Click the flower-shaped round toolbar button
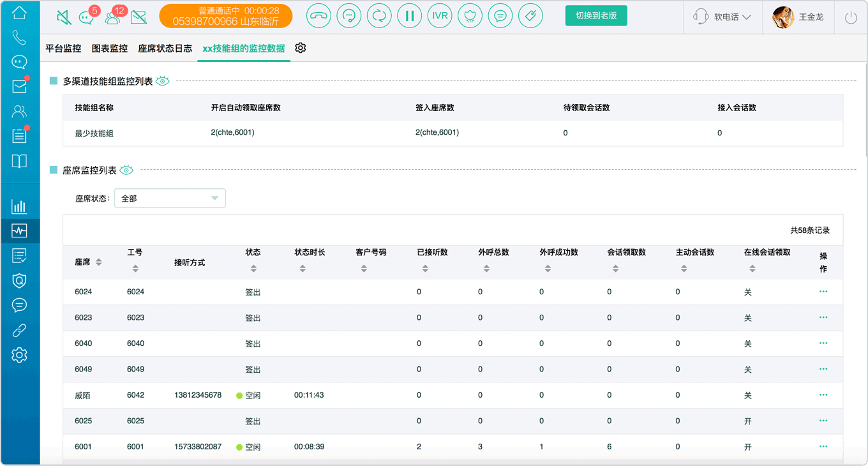 pos(470,16)
